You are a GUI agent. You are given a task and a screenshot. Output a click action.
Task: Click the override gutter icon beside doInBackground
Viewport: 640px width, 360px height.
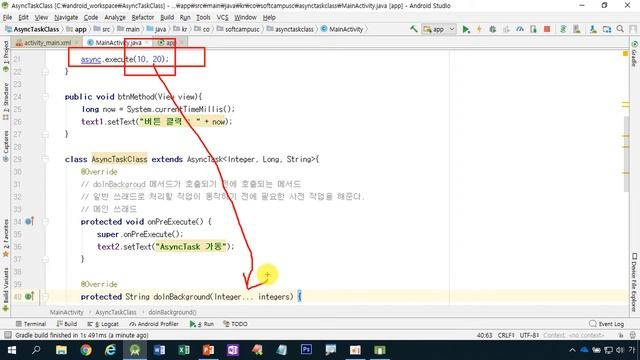click(29, 296)
